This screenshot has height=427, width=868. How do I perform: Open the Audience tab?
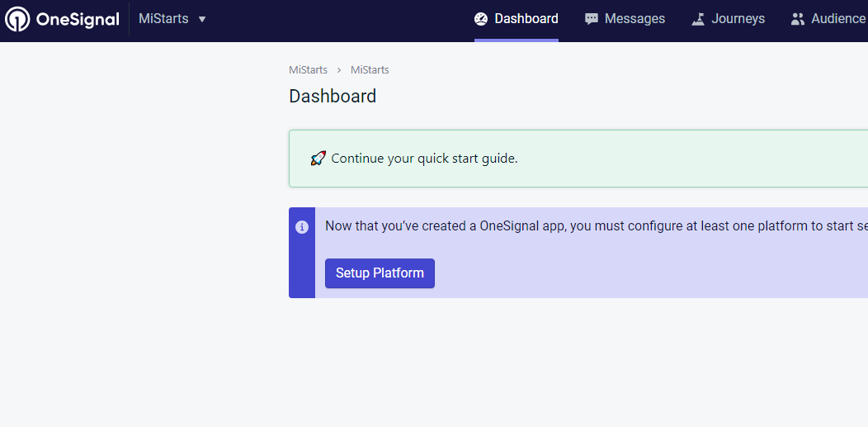pyautogui.click(x=829, y=19)
